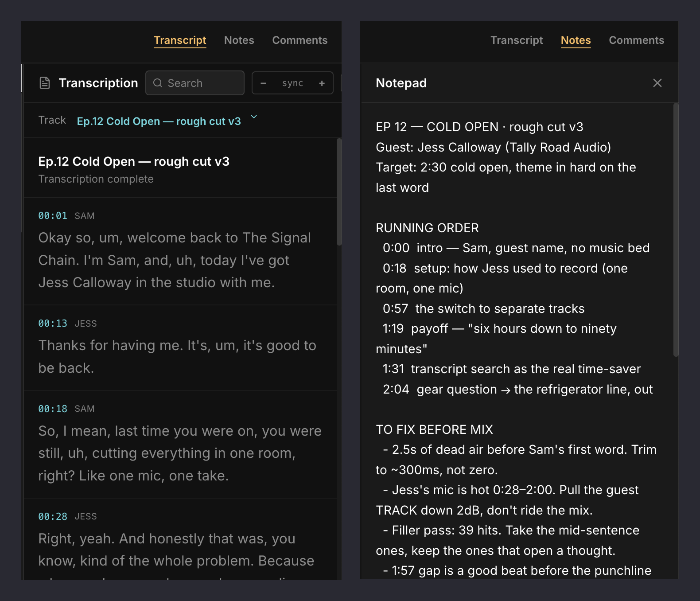This screenshot has height=601, width=700.
Task: Click 'So, I mean, last time' paragraph
Action: (x=180, y=453)
